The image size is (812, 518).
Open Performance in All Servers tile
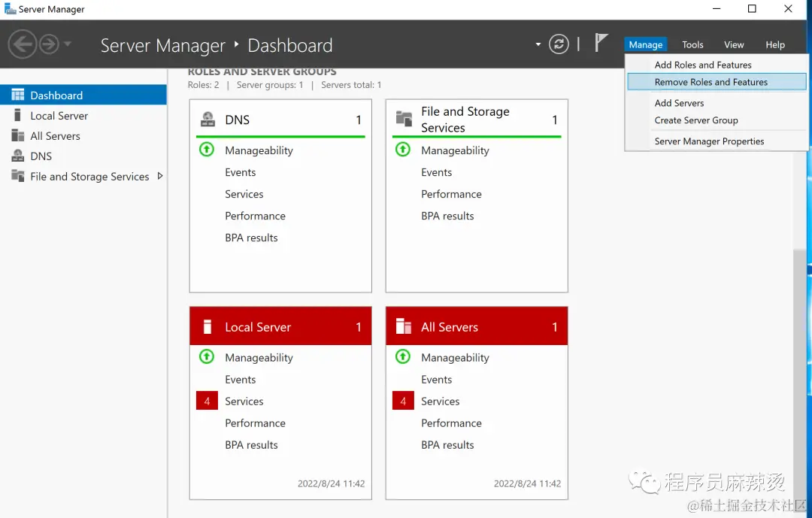[451, 423]
